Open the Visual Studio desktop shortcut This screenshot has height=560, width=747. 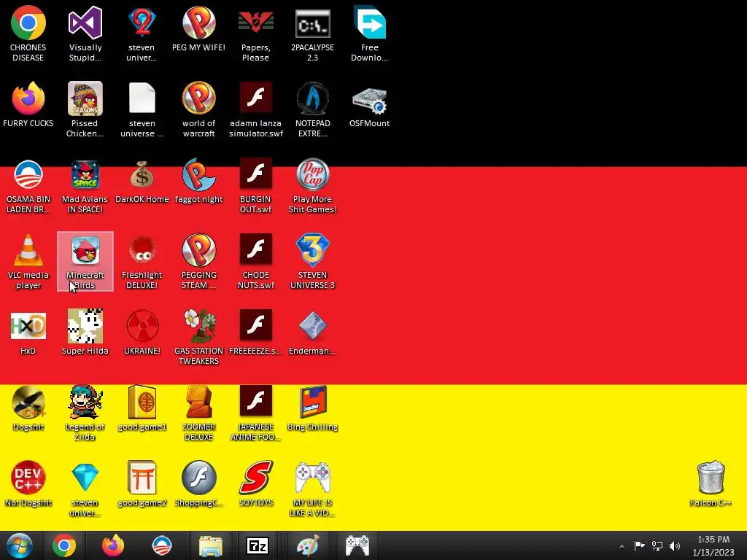click(85, 23)
